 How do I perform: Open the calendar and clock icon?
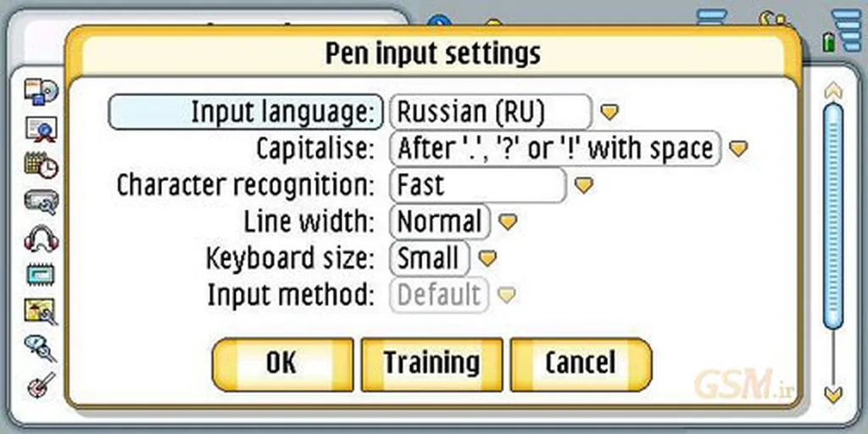pos(41,164)
